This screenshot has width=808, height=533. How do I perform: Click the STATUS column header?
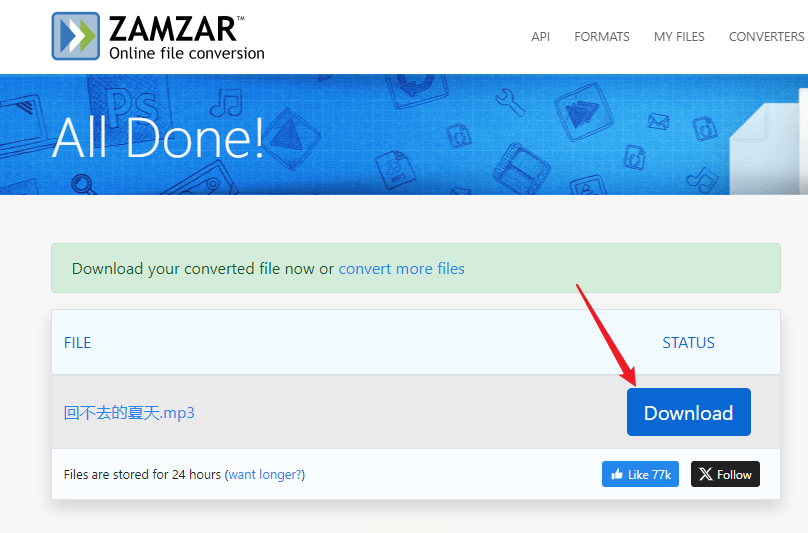click(x=688, y=342)
